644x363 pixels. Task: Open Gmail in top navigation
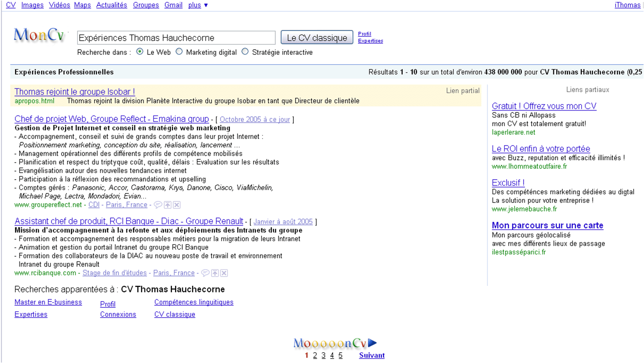click(x=173, y=5)
